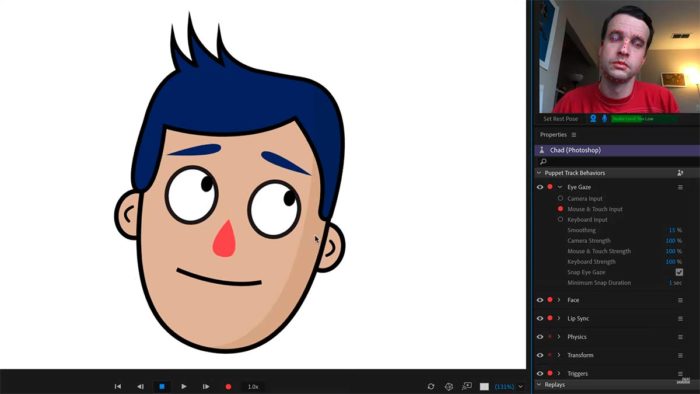Open the zoom level (131%) dropdown
This screenshot has width=700, height=394.
508,386
